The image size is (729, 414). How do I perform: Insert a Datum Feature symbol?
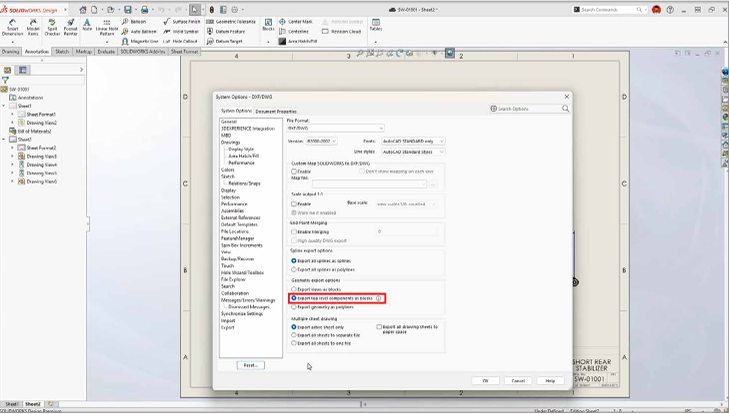[x=225, y=31]
